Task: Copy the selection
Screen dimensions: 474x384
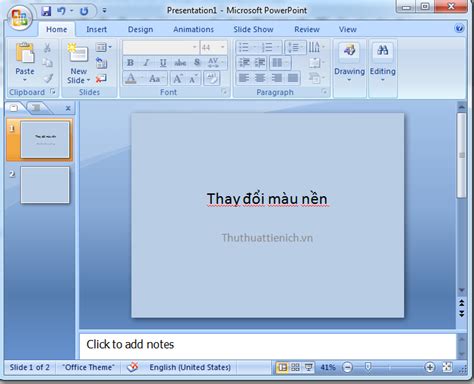Action: click(x=47, y=63)
